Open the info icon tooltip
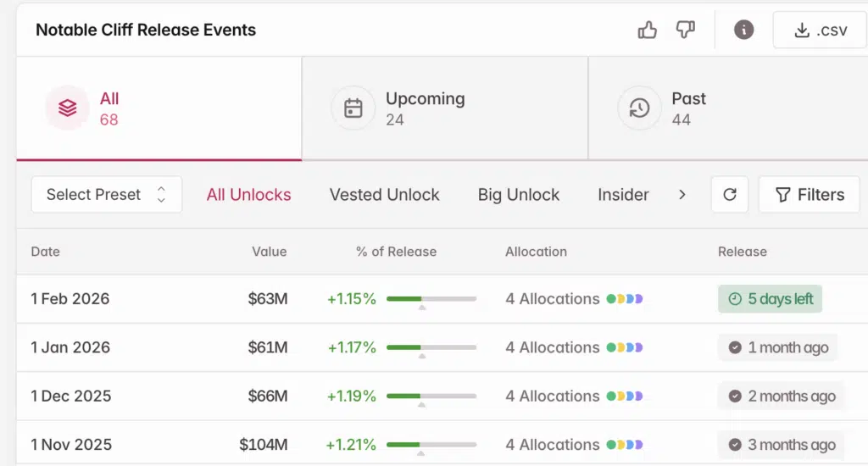The image size is (868, 466). 743,31
